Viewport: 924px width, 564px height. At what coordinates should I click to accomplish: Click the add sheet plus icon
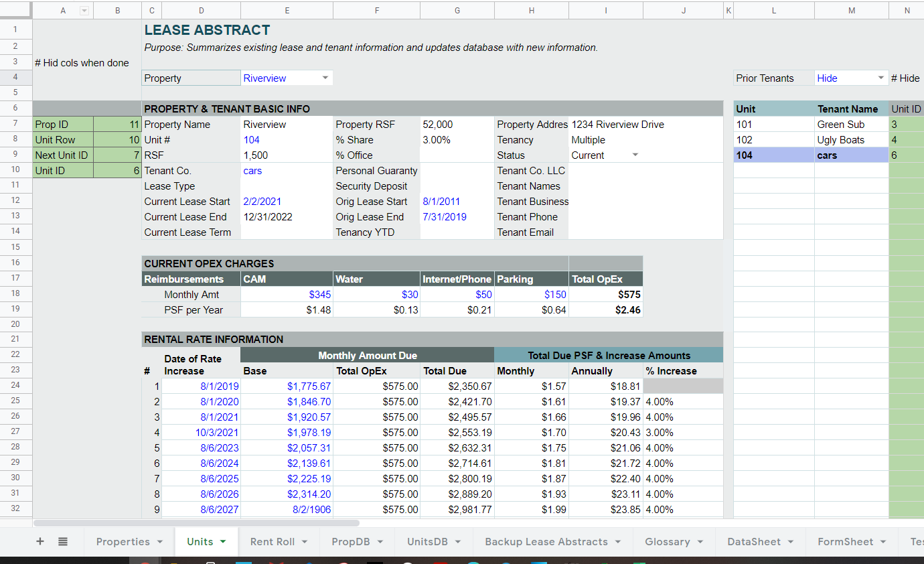pyautogui.click(x=40, y=541)
